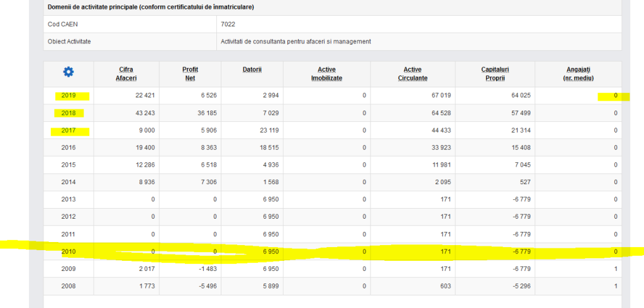Select the 2008 year row label
The image size is (644, 308).
(x=69, y=286)
